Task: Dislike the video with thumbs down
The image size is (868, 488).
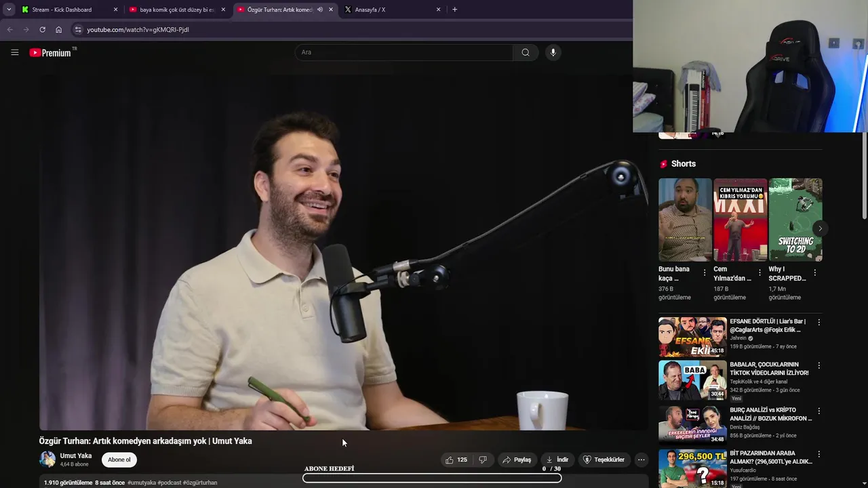Action: click(483, 460)
